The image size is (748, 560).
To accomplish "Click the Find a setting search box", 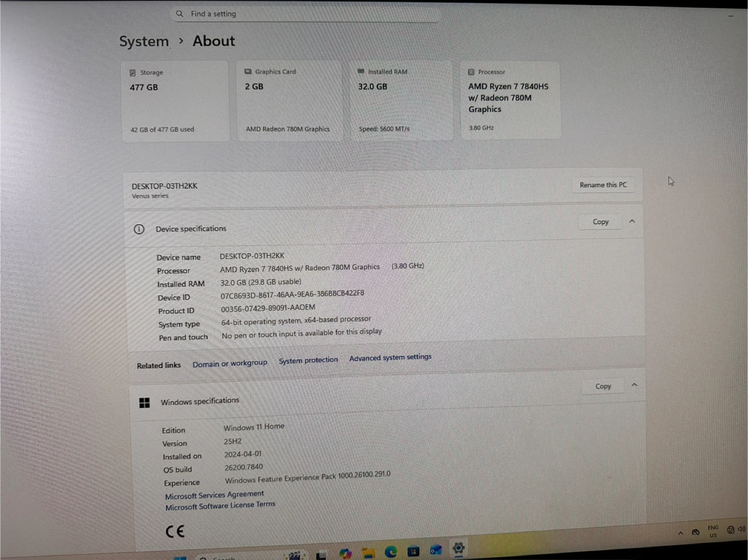I will [x=305, y=14].
